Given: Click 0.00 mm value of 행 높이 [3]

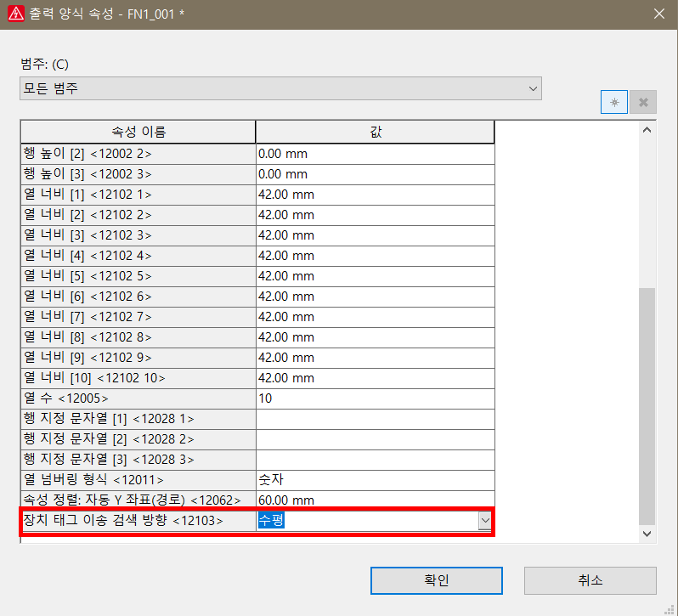Looking at the screenshot, I should 375,174.
